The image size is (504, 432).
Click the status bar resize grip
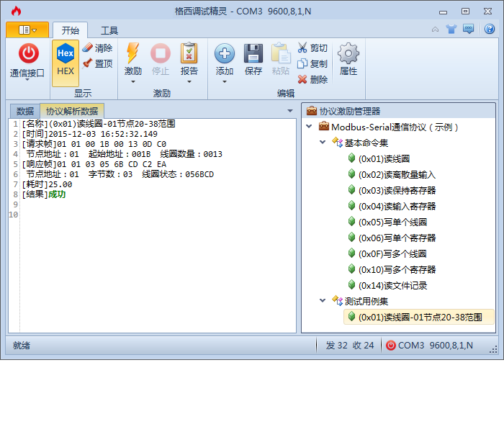493,349
